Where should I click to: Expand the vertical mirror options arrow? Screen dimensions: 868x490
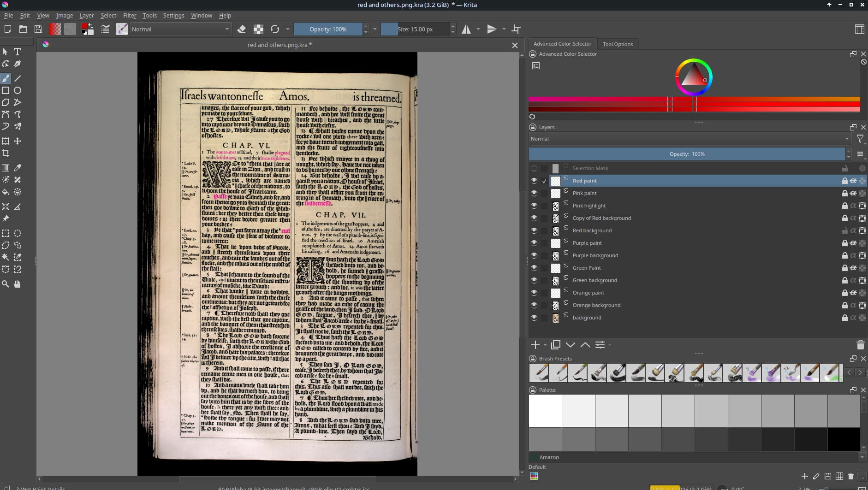pos(504,29)
